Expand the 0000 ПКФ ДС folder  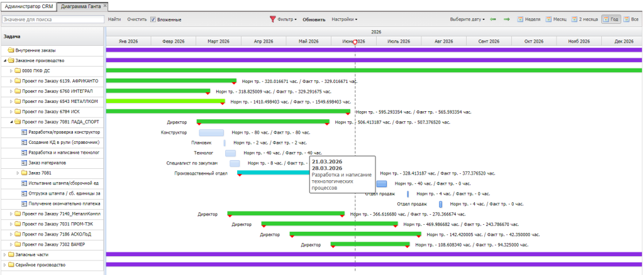pyautogui.click(x=11, y=70)
